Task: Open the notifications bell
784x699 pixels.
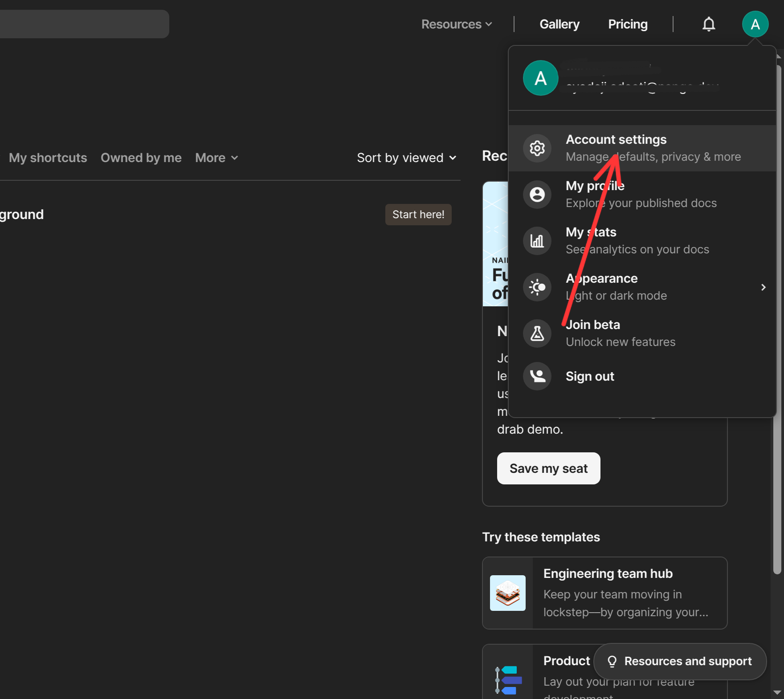Action: pyautogui.click(x=709, y=24)
